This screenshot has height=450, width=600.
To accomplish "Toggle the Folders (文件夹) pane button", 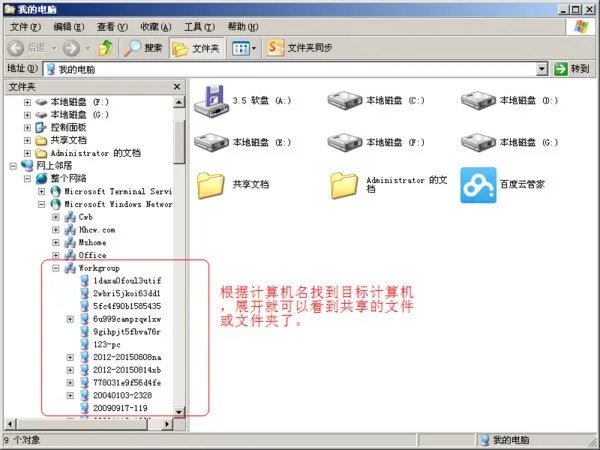I will (196, 48).
